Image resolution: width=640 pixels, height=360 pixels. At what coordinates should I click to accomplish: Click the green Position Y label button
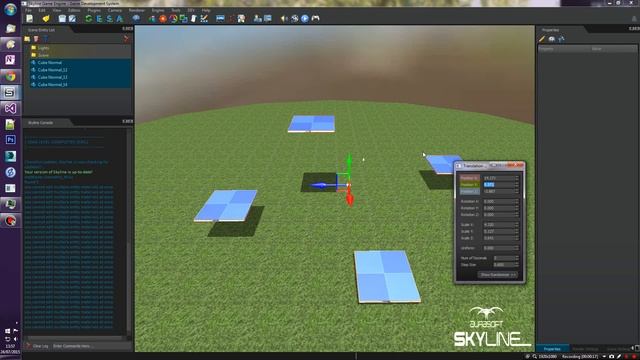pyautogui.click(x=469, y=184)
